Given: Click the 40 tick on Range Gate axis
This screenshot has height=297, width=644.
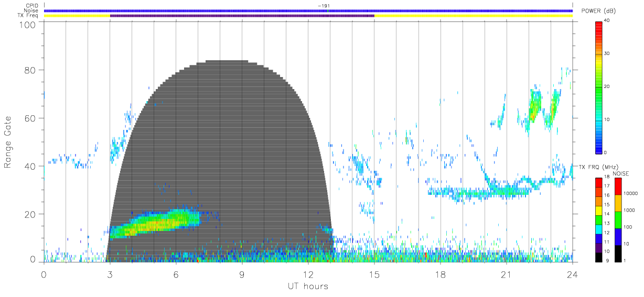Looking at the screenshot, I should 30,166.
